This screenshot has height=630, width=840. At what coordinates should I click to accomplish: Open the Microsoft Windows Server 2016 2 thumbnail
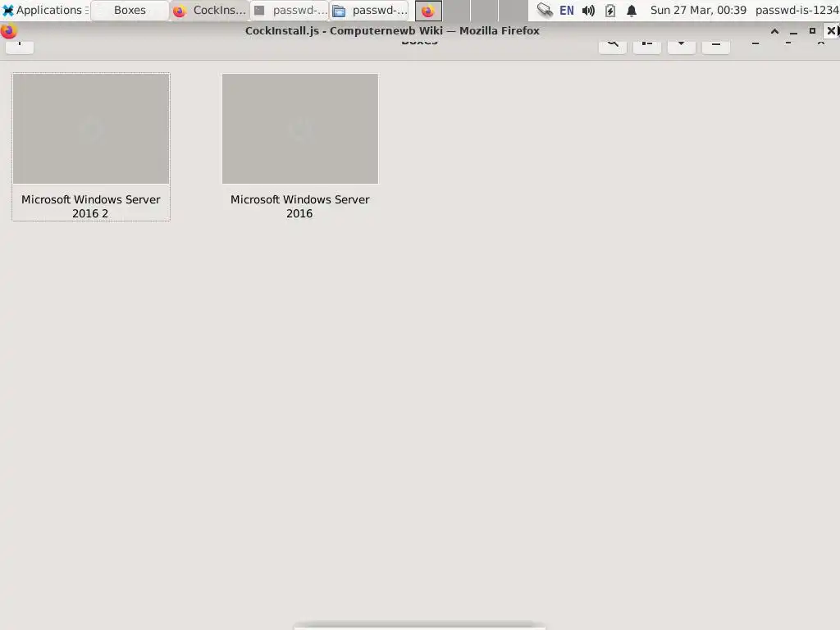[x=91, y=129]
